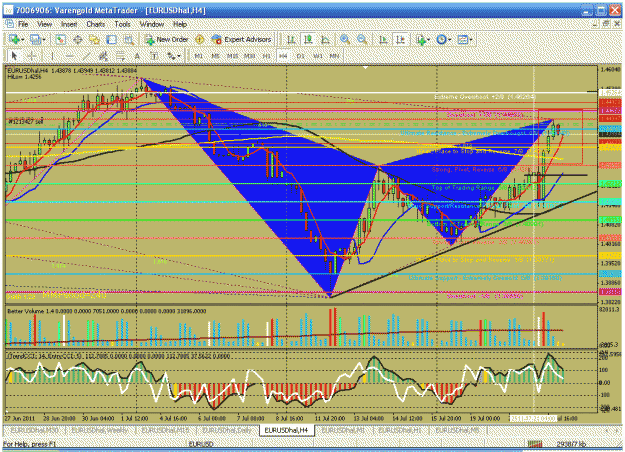625x452 pixels.
Task: Open the View menu
Action: click(x=45, y=24)
